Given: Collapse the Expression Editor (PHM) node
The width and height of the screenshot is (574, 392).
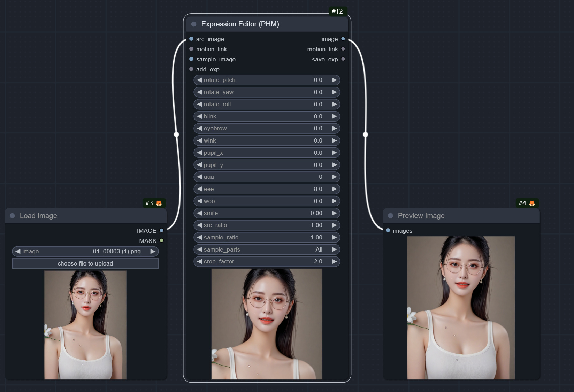Looking at the screenshot, I should [194, 24].
